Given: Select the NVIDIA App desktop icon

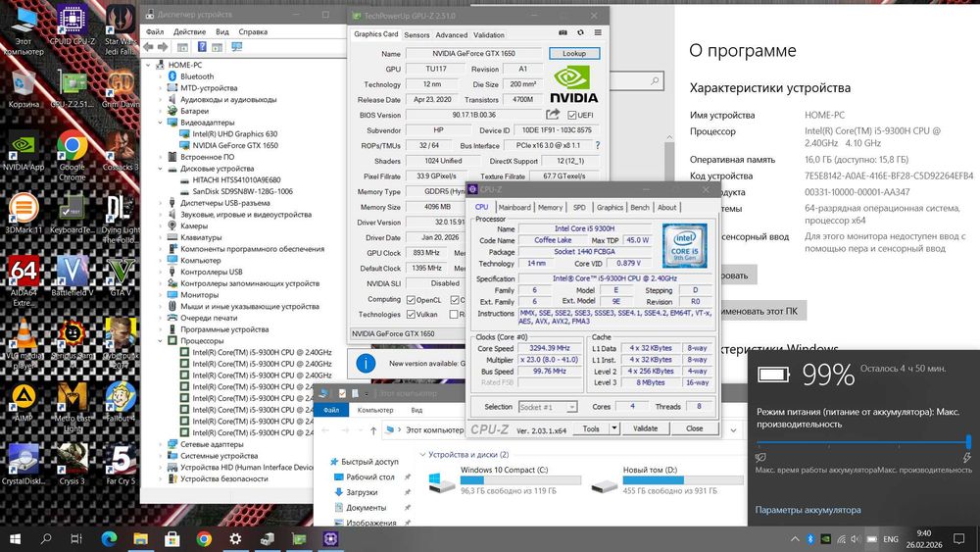Looking at the screenshot, I should coord(24,151).
